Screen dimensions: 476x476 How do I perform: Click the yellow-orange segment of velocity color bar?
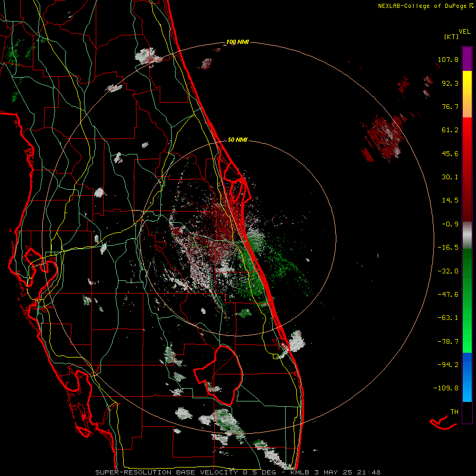coord(467,94)
